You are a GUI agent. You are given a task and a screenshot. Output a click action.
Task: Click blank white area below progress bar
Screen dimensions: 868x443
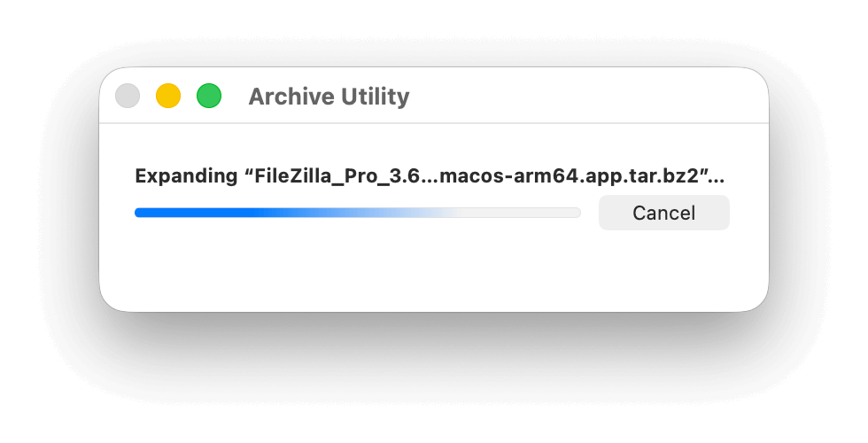point(354,266)
